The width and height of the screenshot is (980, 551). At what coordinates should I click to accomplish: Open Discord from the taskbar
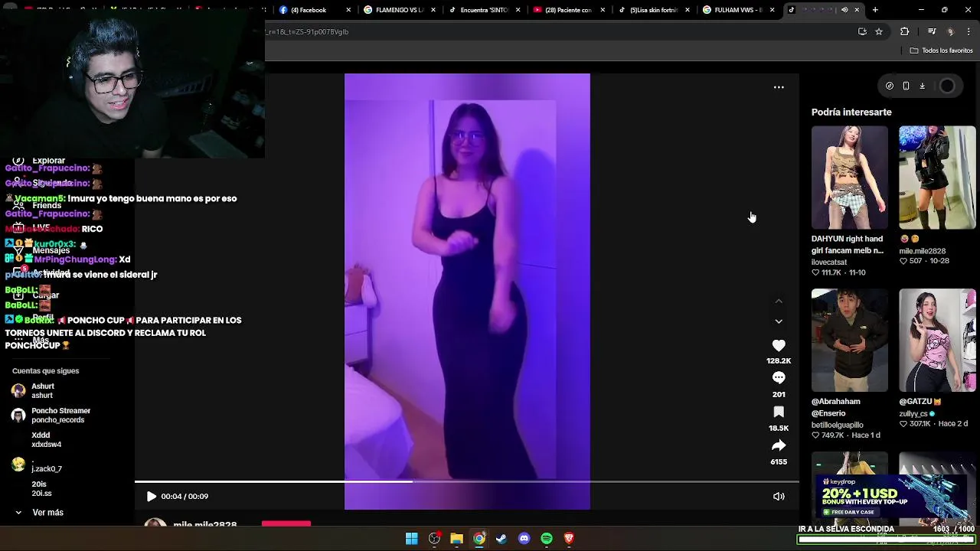tap(524, 539)
